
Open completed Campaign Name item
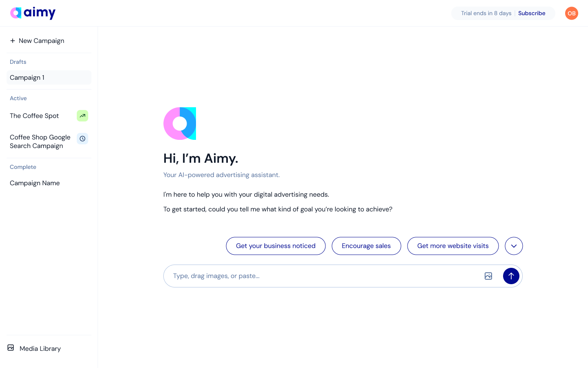[x=35, y=183]
